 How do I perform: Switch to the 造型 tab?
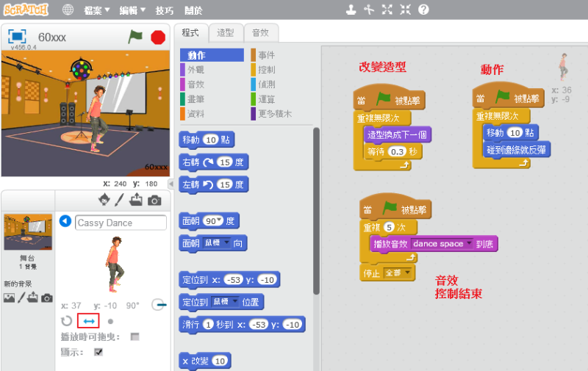(x=226, y=33)
